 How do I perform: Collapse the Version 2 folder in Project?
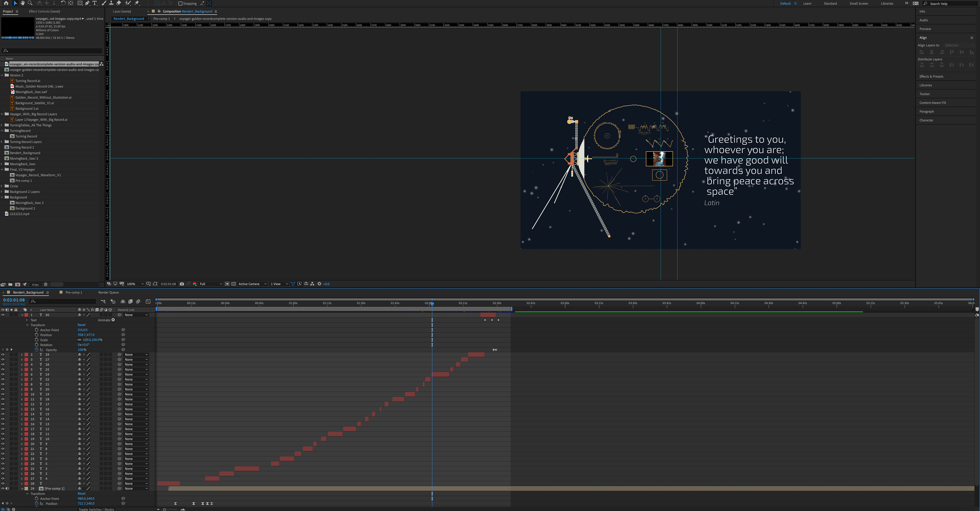click(x=2, y=75)
